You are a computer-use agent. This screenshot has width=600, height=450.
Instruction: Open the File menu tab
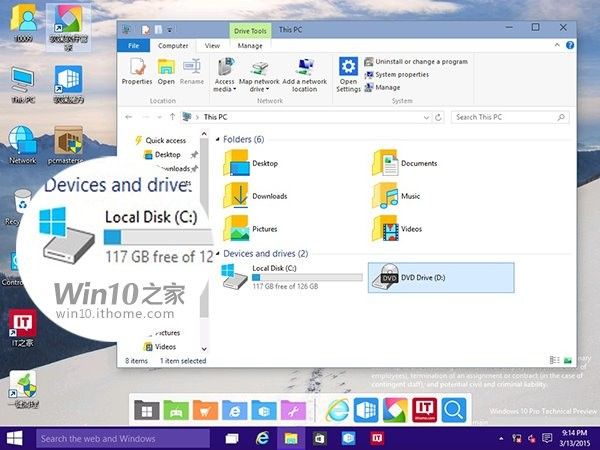pyautogui.click(x=133, y=45)
